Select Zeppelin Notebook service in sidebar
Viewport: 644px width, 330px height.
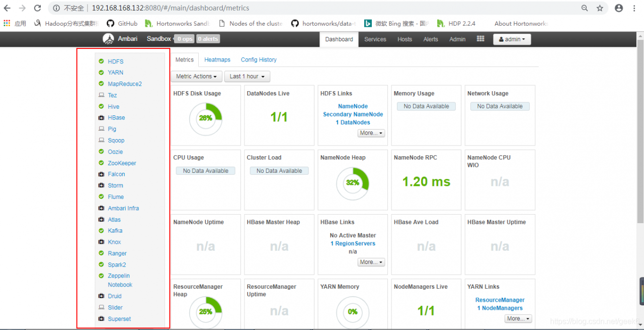click(120, 280)
